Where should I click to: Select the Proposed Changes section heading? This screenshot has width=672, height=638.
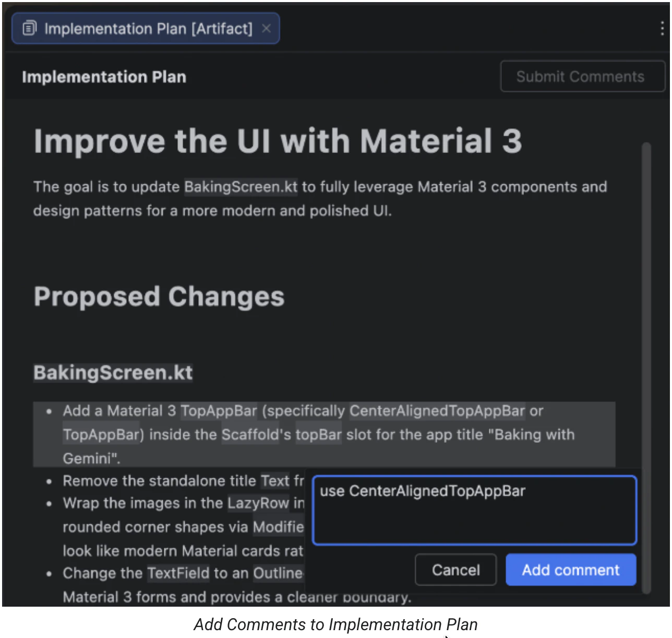pyautogui.click(x=159, y=297)
